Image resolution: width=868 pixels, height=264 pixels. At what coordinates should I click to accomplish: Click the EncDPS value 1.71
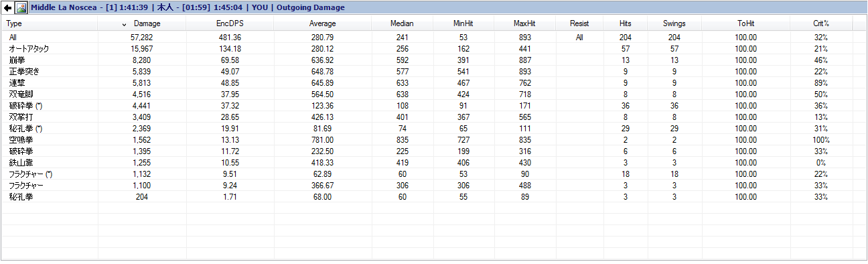click(x=229, y=197)
